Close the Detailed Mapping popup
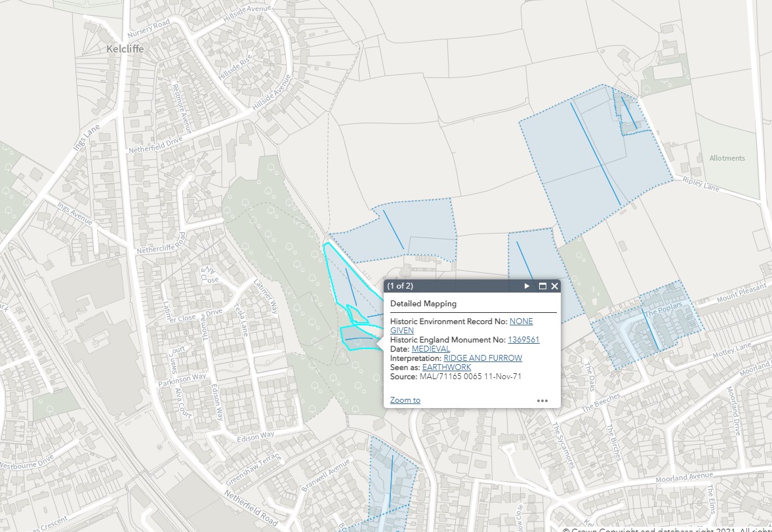This screenshot has width=772, height=532. 555,286
